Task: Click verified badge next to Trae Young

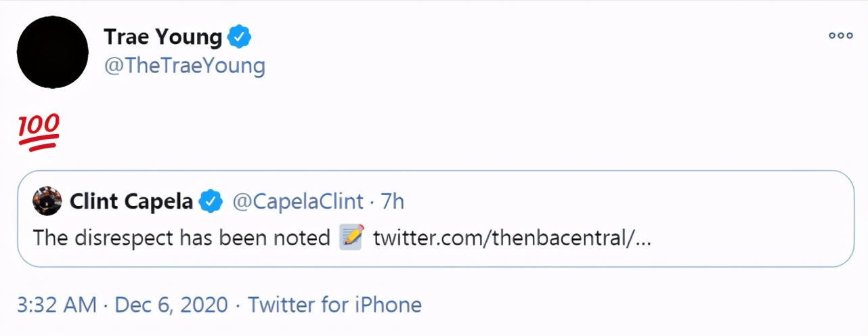Action: (x=238, y=37)
